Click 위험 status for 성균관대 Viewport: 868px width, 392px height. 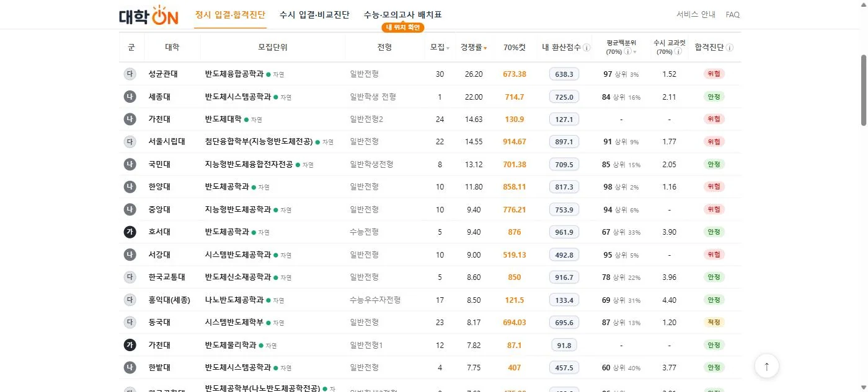[x=714, y=74]
